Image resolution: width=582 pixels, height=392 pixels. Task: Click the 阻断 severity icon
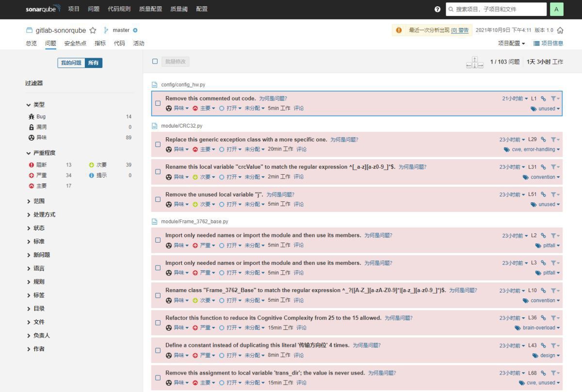click(32, 165)
